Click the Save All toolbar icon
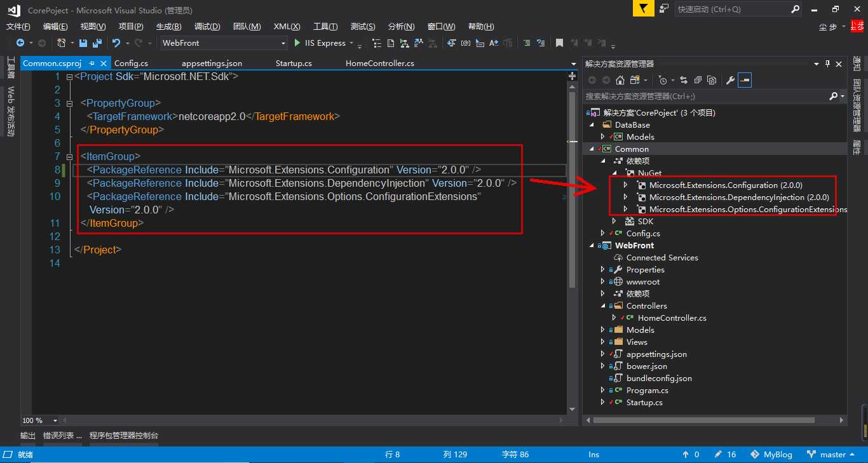 click(x=97, y=43)
